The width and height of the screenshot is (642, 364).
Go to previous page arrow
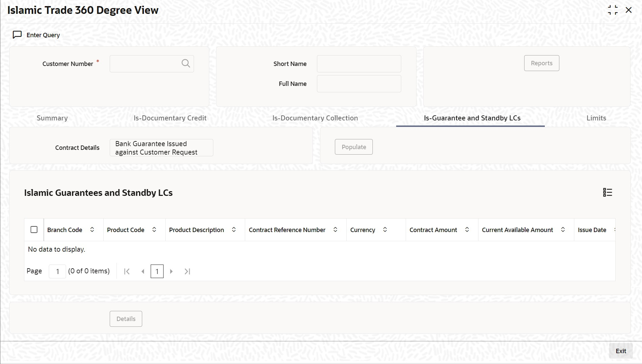143,271
